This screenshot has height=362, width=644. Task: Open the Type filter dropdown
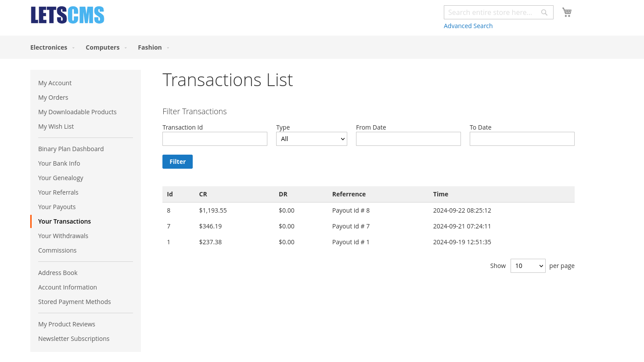[x=311, y=139]
